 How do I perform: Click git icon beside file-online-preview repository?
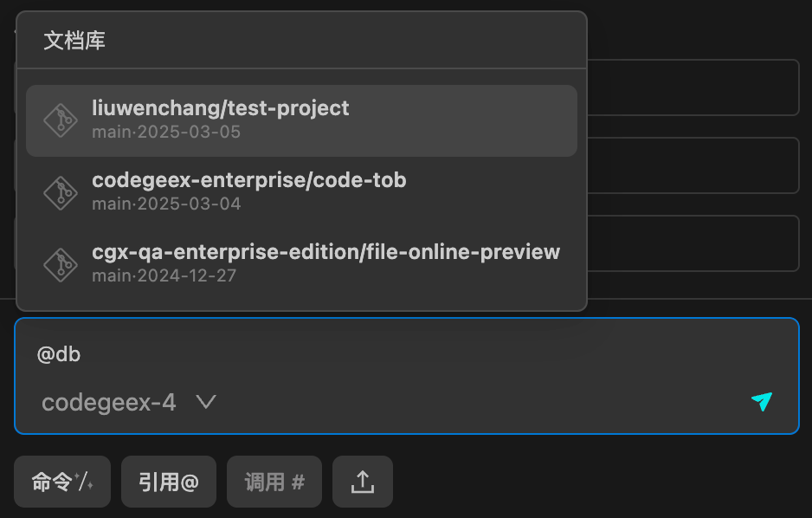[x=61, y=265]
